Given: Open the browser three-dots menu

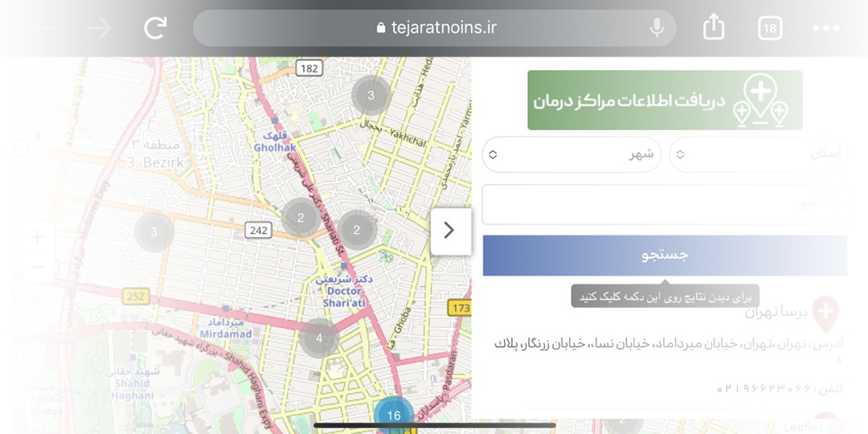Looking at the screenshot, I should coord(825,28).
